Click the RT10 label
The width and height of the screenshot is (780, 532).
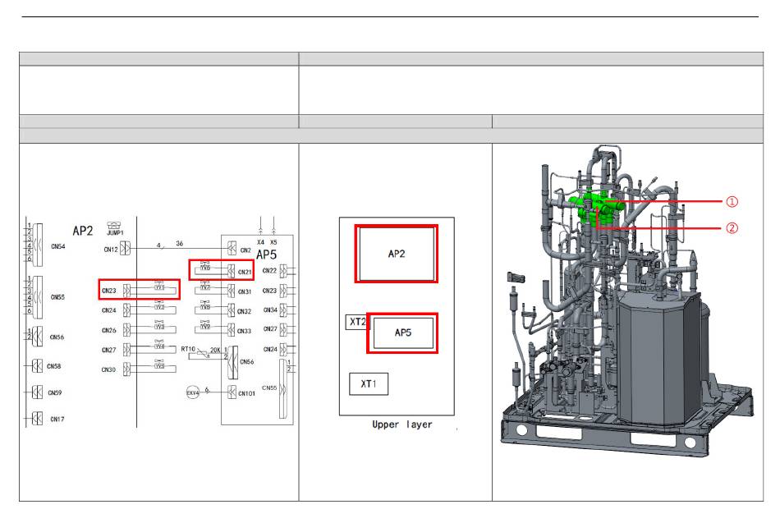188,349
